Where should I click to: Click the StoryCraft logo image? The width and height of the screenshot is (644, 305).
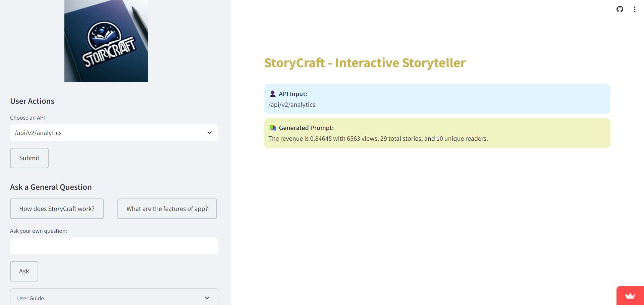pos(106,41)
